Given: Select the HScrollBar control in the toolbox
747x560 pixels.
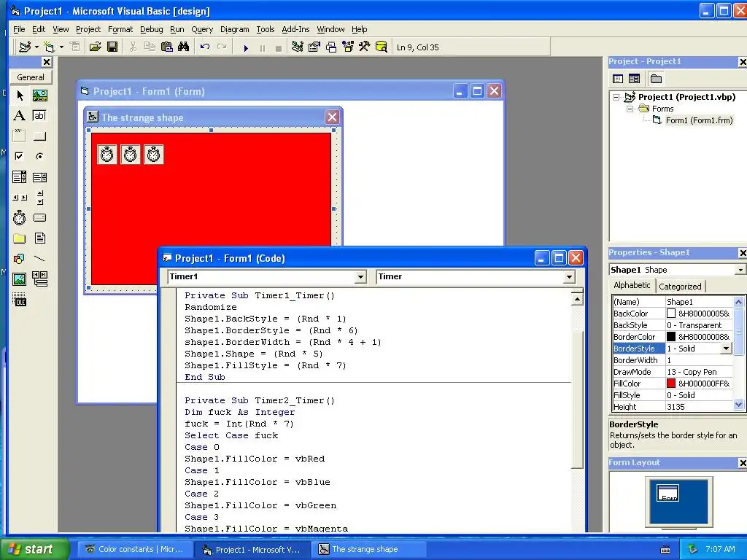Looking at the screenshot, I should point(20,197).
